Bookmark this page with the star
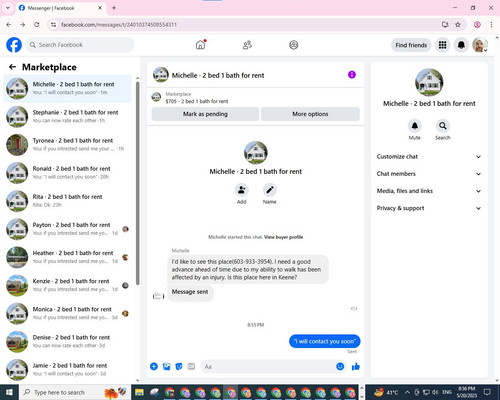This screenshot has width=500, height=400. click(458, 25)
